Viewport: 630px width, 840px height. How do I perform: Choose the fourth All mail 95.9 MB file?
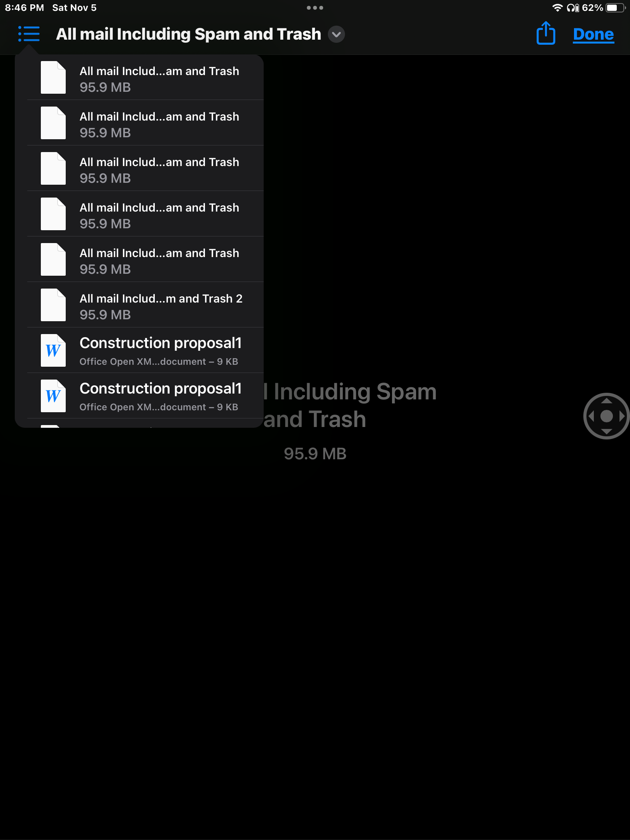click(x=145, y=214)
